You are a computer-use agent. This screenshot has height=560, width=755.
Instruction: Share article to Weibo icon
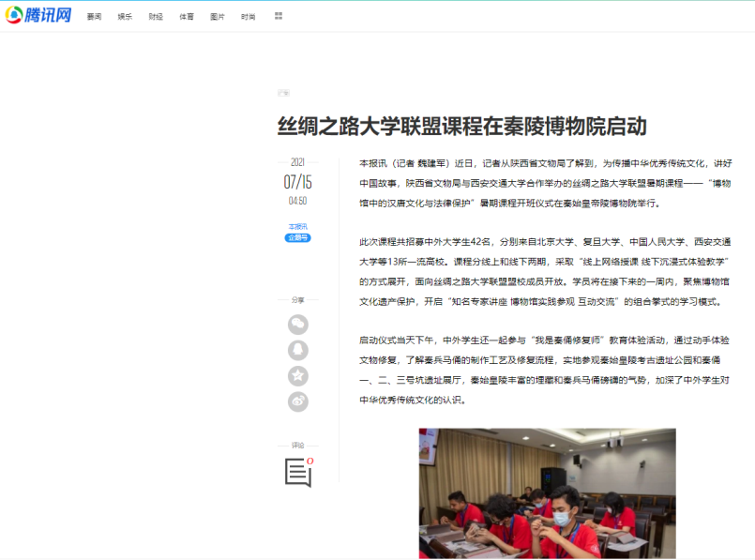(298, 401)
